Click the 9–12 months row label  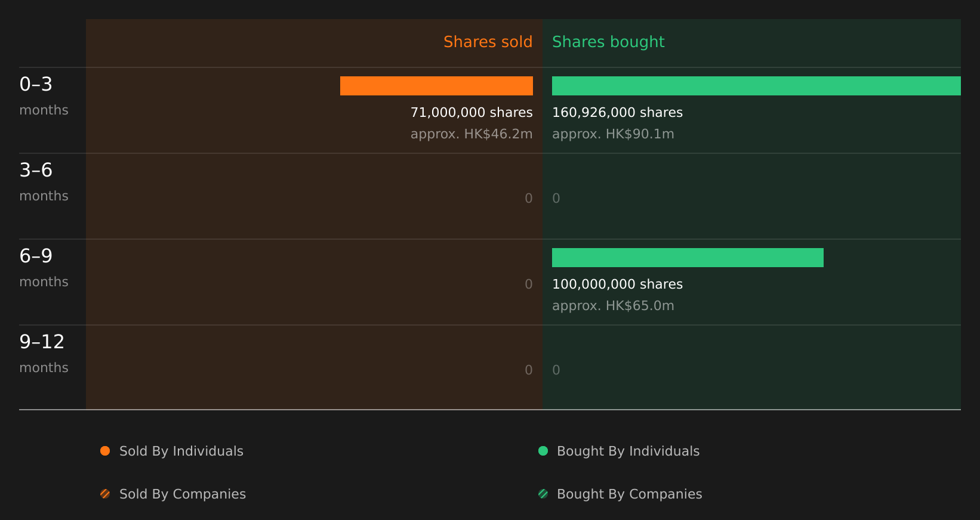(44, 354)
